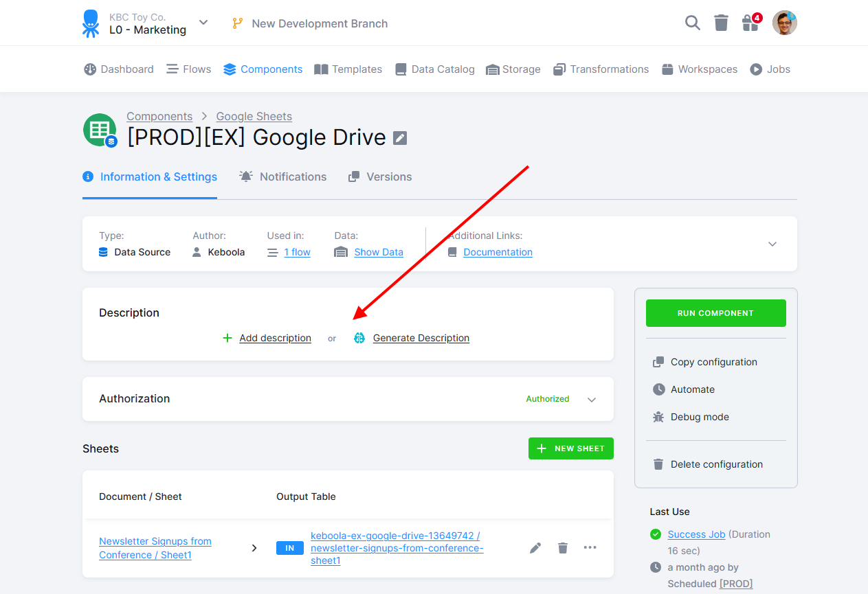
Task: Expand the Authorization section chevron
Action: click(x=592, y=400)
